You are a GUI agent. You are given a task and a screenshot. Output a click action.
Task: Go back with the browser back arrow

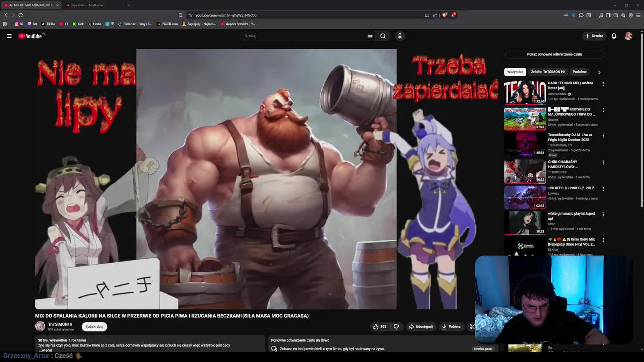(x=6, y=15)
